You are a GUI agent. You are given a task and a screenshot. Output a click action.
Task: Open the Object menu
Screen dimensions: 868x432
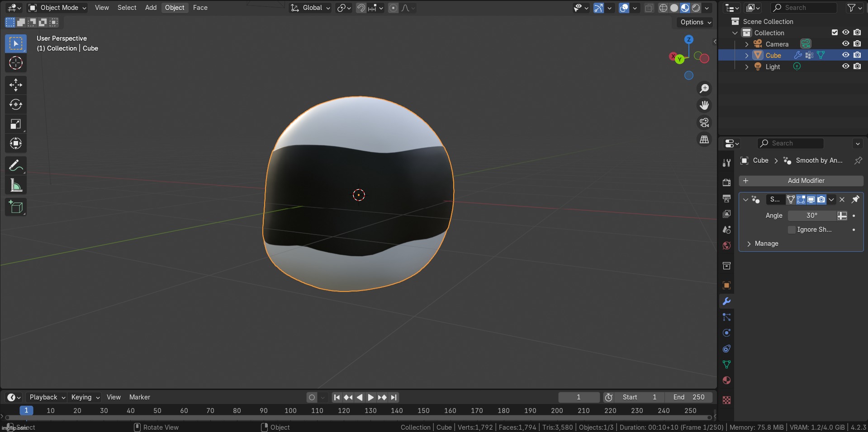(175, 8)
